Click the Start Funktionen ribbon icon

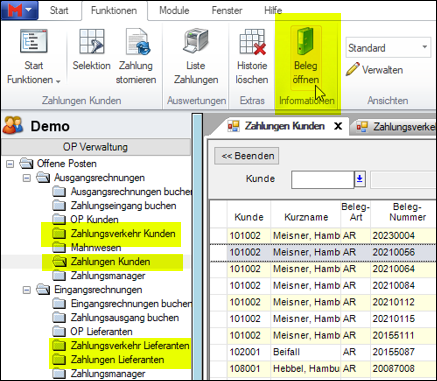pyautogui.click(x=34, y=41)
